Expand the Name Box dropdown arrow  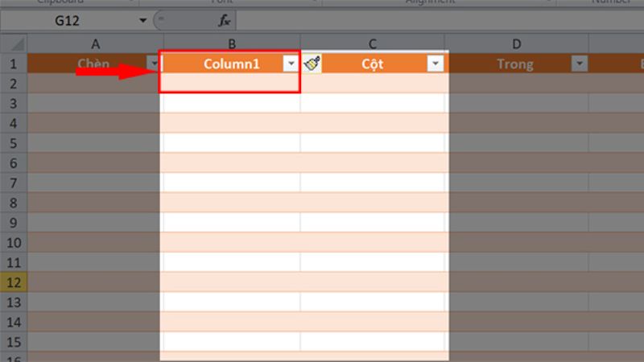point(142,20)
